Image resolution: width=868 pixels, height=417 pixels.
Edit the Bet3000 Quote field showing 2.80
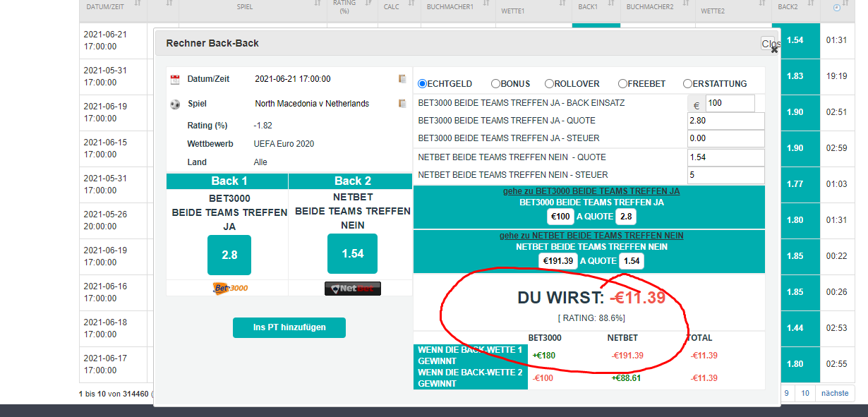pyautogui.click(x=726, y=121)
